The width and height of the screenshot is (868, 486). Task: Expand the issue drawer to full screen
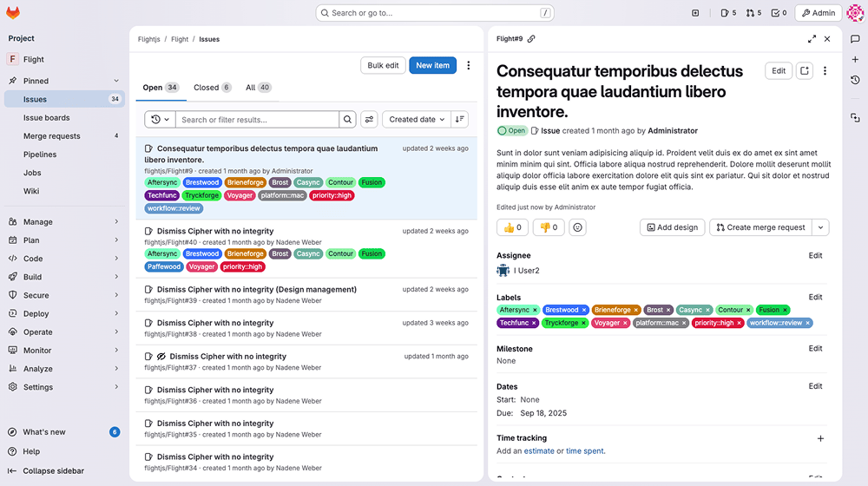coord(812,39)
